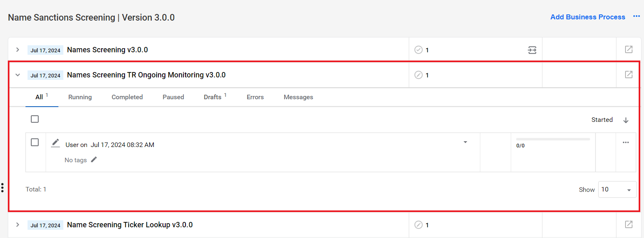Viewport: 644px width, 238px height.
Task: Click the flow icon in Names Screening v3.0.0 row
Action: click(532, 50)
